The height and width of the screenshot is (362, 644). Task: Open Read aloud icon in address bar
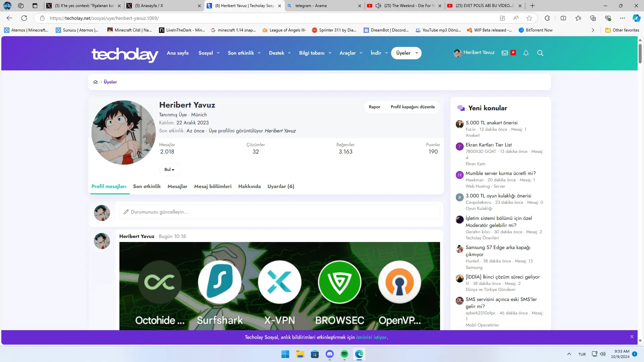516,18
